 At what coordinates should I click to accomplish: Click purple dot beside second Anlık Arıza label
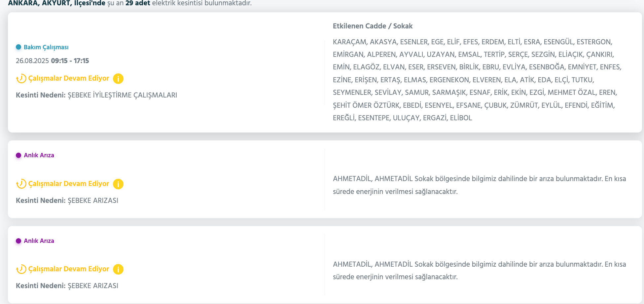tap(18, 241)
